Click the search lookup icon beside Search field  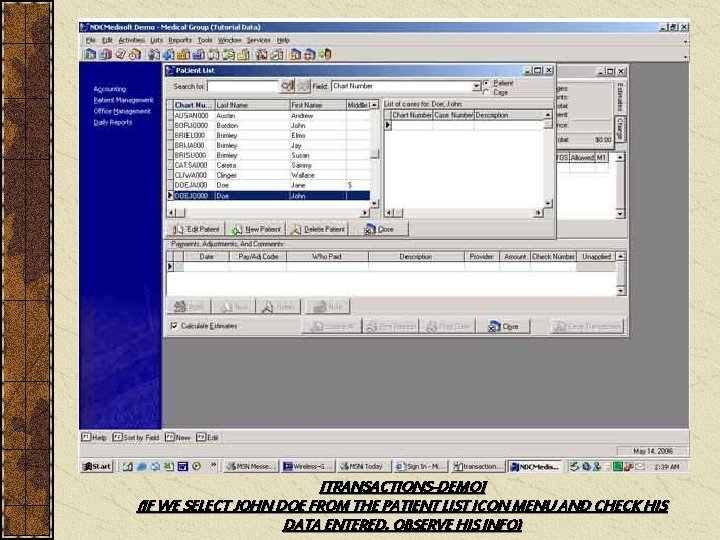tap(287, 86)
